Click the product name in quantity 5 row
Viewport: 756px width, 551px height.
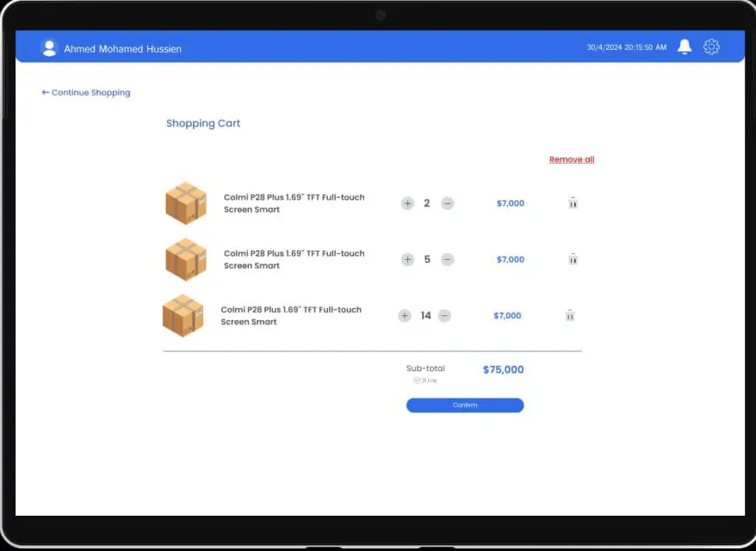click(294, 259)
